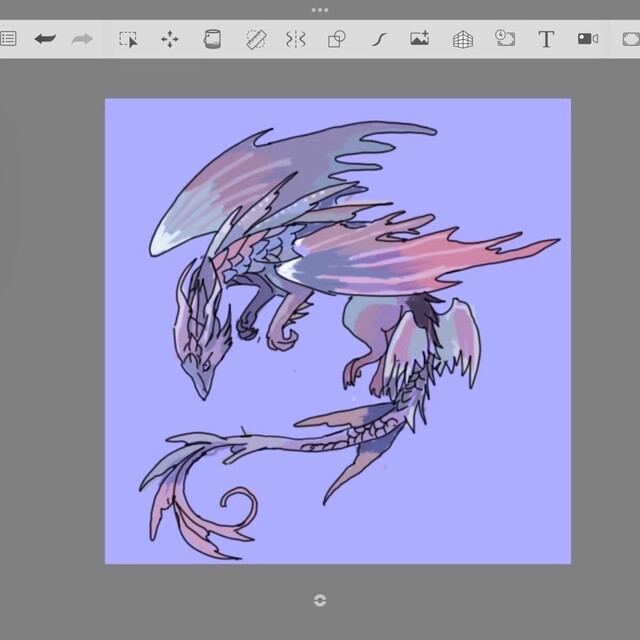Tap the three-dot handle above the toolbar
This screenshot has width=640, height=640.
(320, 10)
